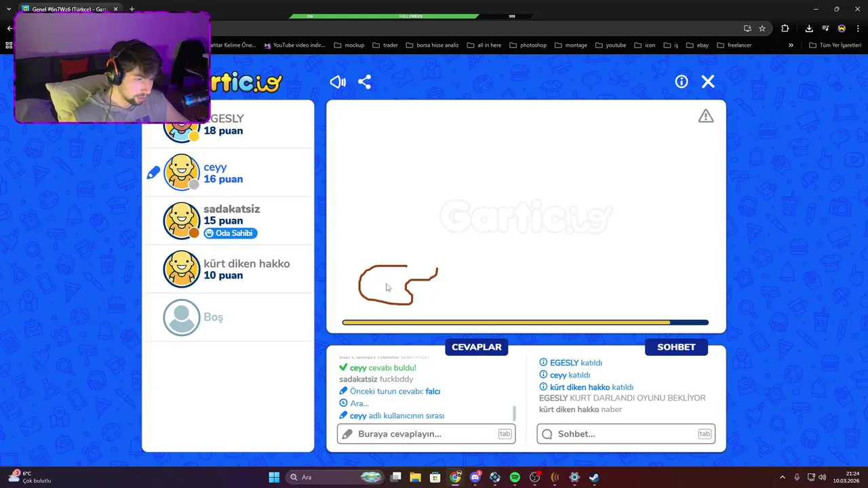Open YouTube video indir bookmark

tap(295, 45)
